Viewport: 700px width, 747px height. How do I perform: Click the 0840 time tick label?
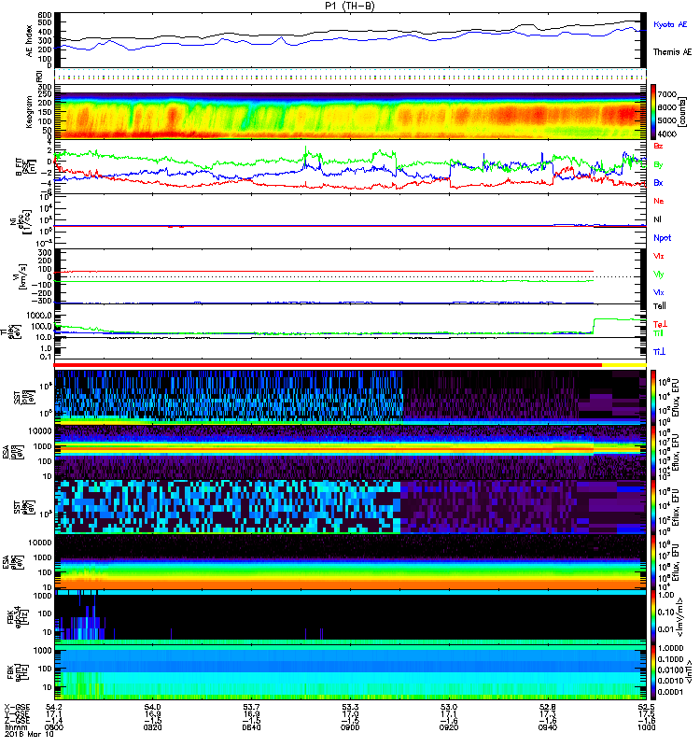tap(251, 727)
